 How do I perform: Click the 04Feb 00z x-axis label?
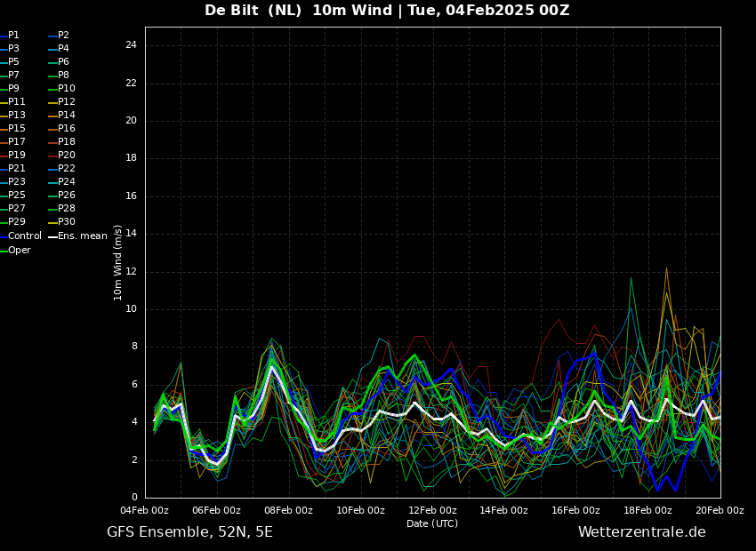pos(144,510)
